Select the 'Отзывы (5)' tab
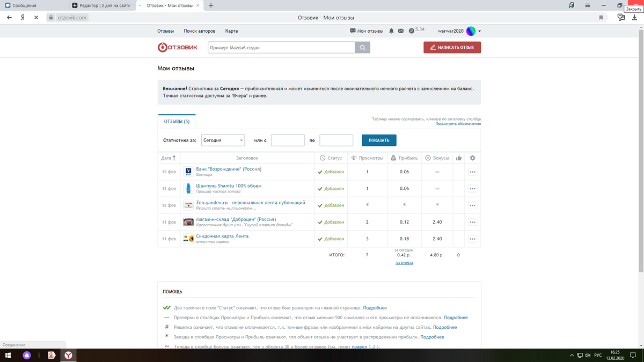 pos(177,121)
